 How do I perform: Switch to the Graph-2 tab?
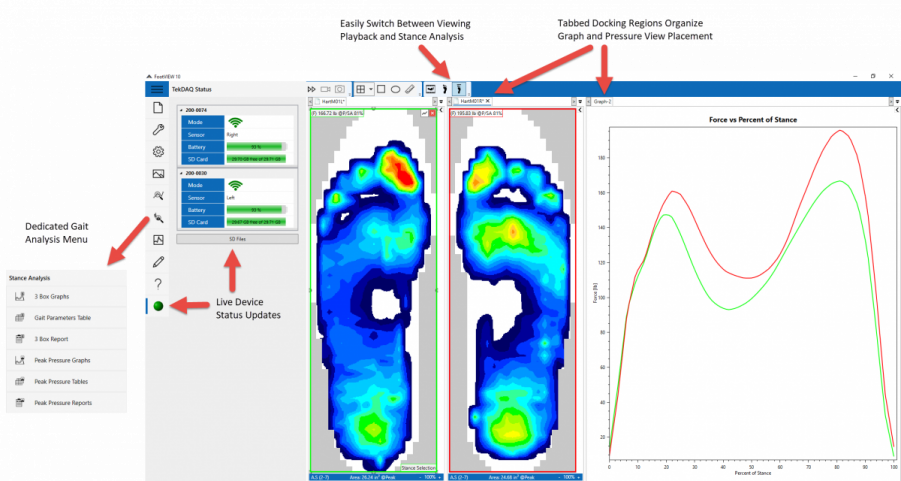[602, 101]
